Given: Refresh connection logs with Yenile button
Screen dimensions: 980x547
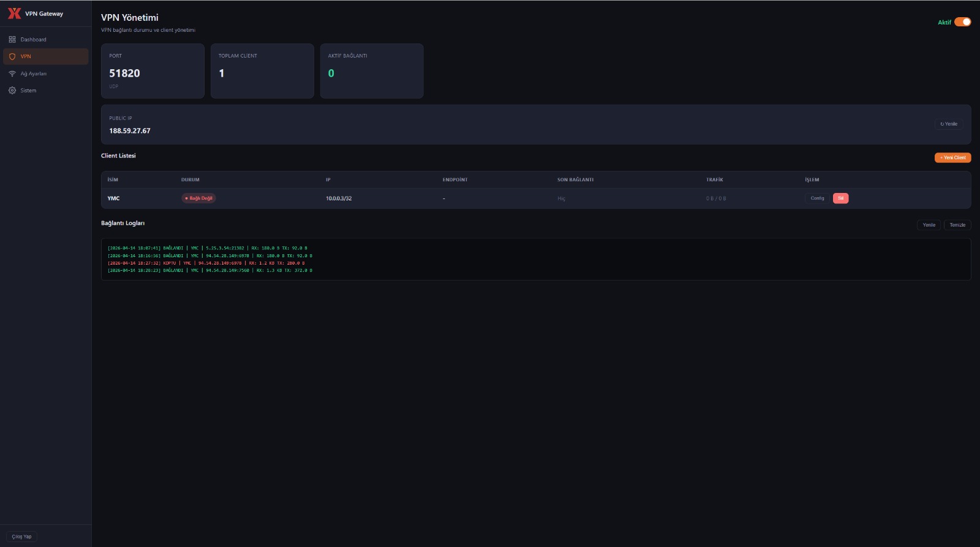Looking at the screenshot, I should tap(929, 225).
